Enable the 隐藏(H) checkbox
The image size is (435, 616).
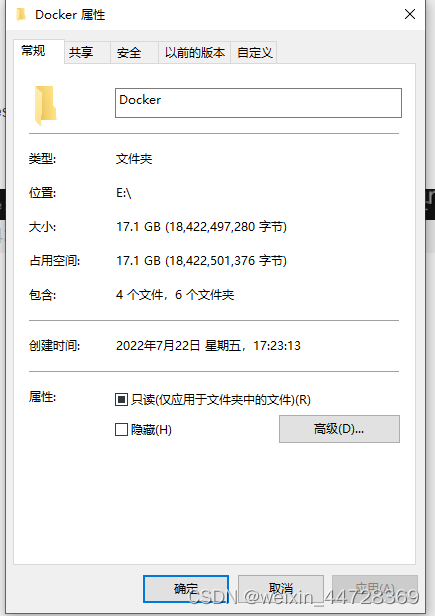[x=121, y=429]
